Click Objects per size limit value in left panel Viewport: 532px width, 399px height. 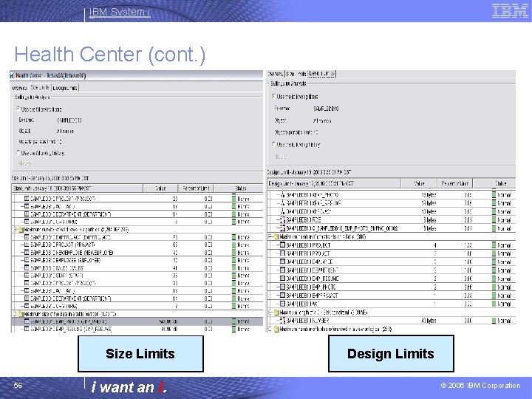point(59,141)
